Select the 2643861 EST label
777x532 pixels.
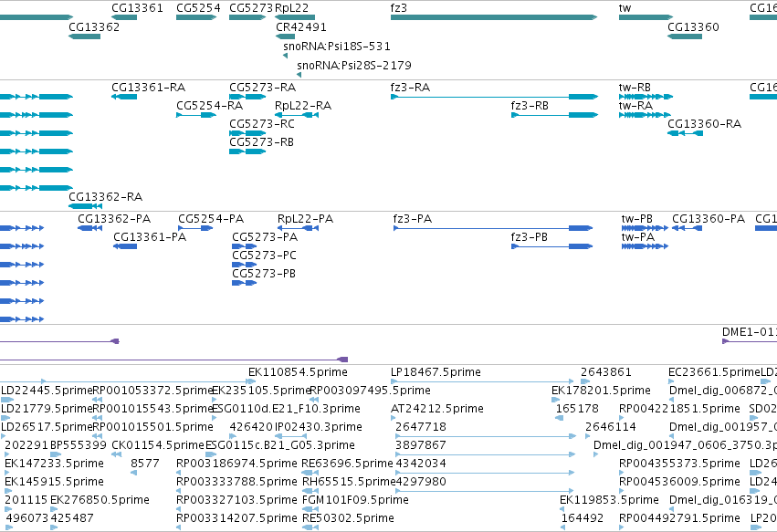point(606,372)
